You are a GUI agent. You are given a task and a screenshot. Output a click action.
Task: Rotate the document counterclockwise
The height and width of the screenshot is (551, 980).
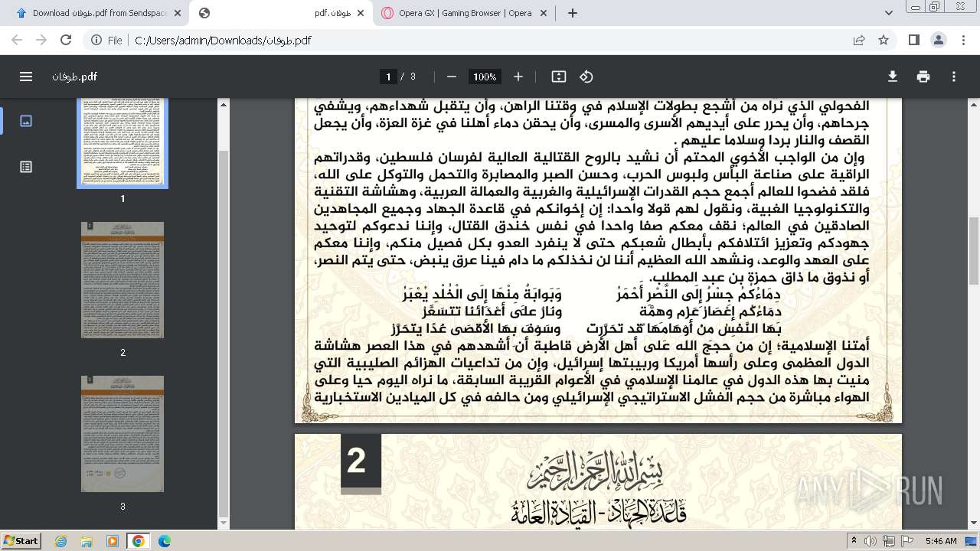pyautogui.click(x=586, y=77)
